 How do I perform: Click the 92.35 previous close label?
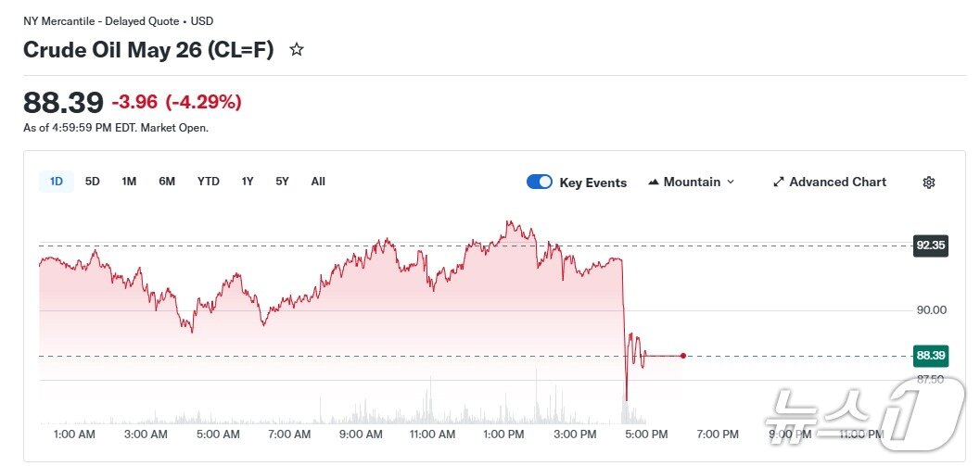(930, 246)
